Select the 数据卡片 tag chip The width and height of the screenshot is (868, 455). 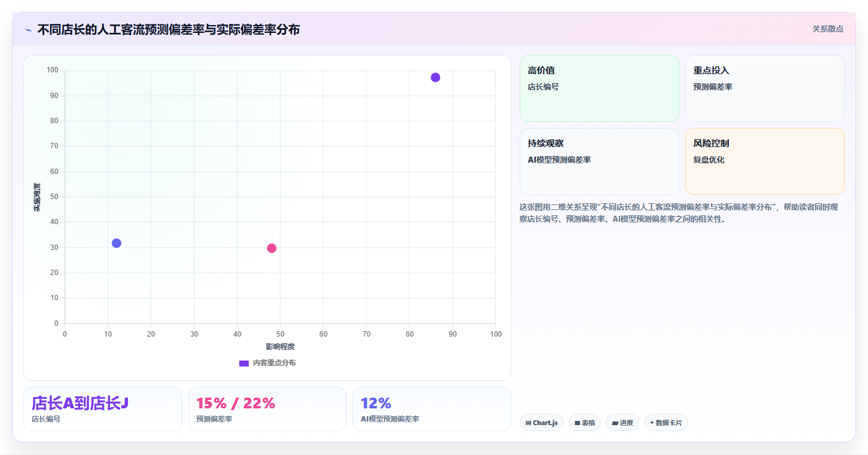(x=666, y=423)
